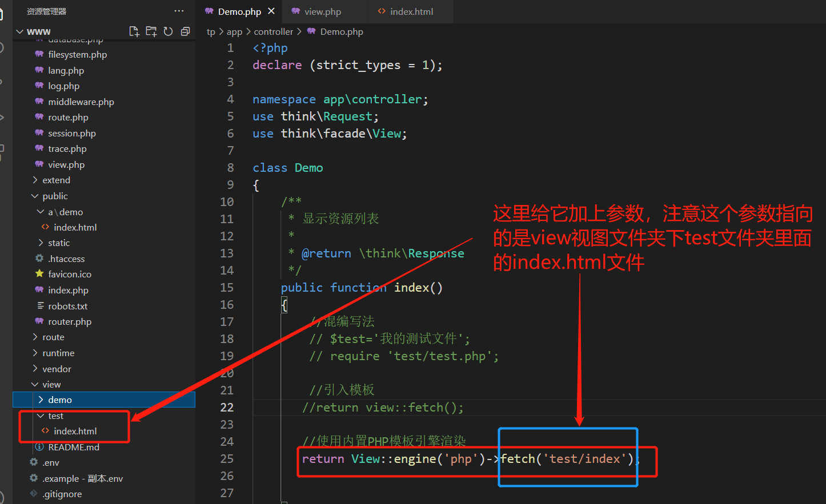Image resolution: width=826 pixels, height=504 pixels.
Task: Refresh the explorer file tree
Action: [168, 31]
